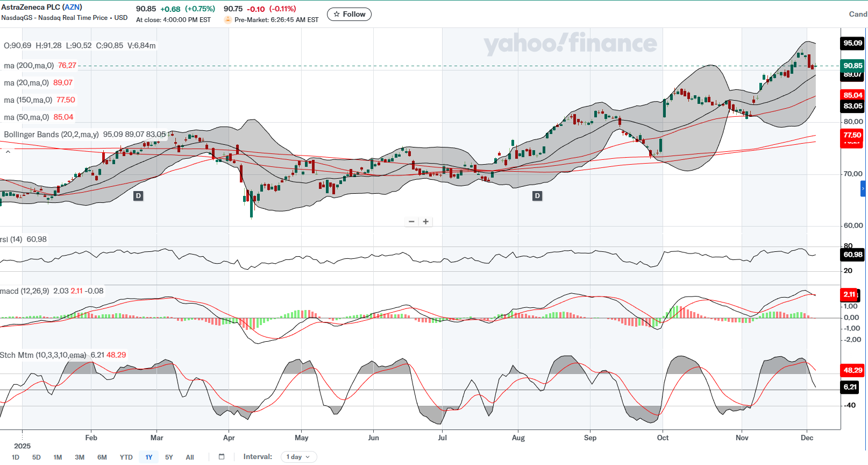Click the pre-market sun icon

click(228, 20)
